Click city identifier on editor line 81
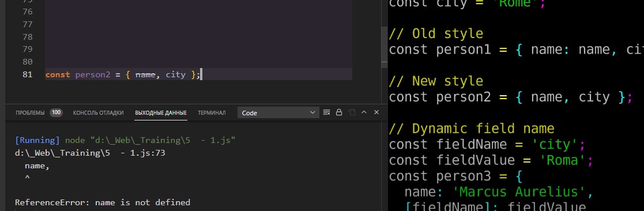Viewport: 644px width, 211px height. (176, 75)
